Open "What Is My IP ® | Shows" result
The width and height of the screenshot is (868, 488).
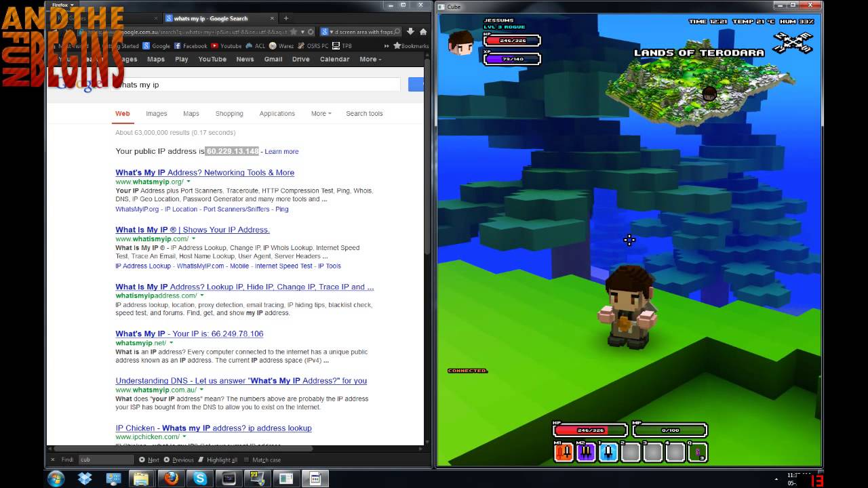[193, 230]
